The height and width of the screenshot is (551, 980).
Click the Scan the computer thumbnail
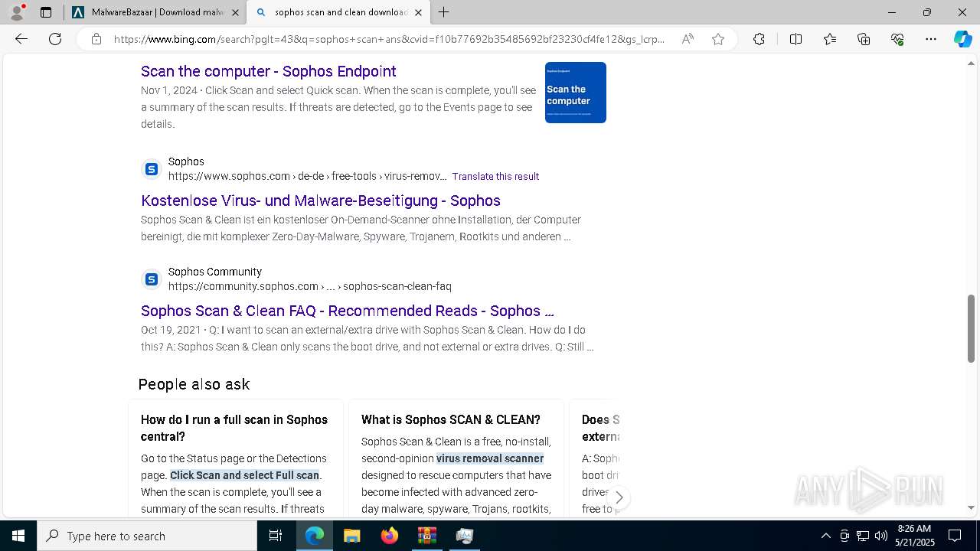point(576,93)
